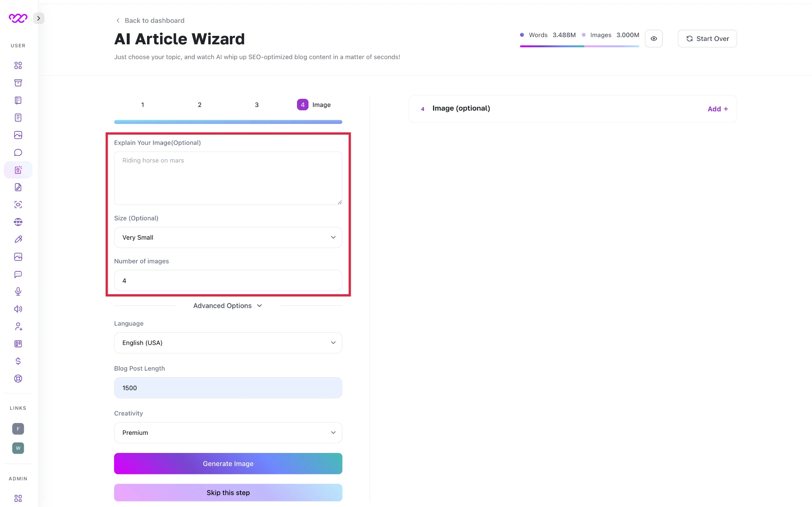The height and width of the screenshot is (507, 812).
Task: Toggle the eye visibility button near Images
Action: (x=654, y=39)
